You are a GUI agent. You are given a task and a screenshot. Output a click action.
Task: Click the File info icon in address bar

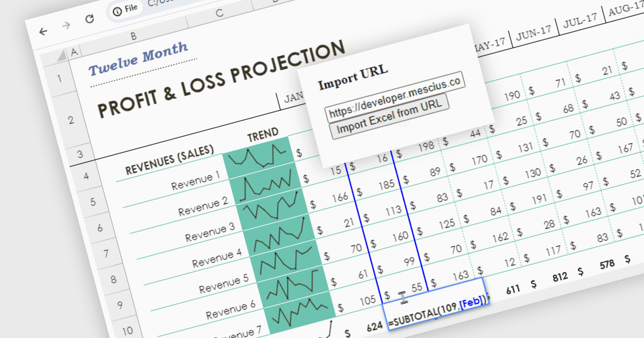[126, 10]
